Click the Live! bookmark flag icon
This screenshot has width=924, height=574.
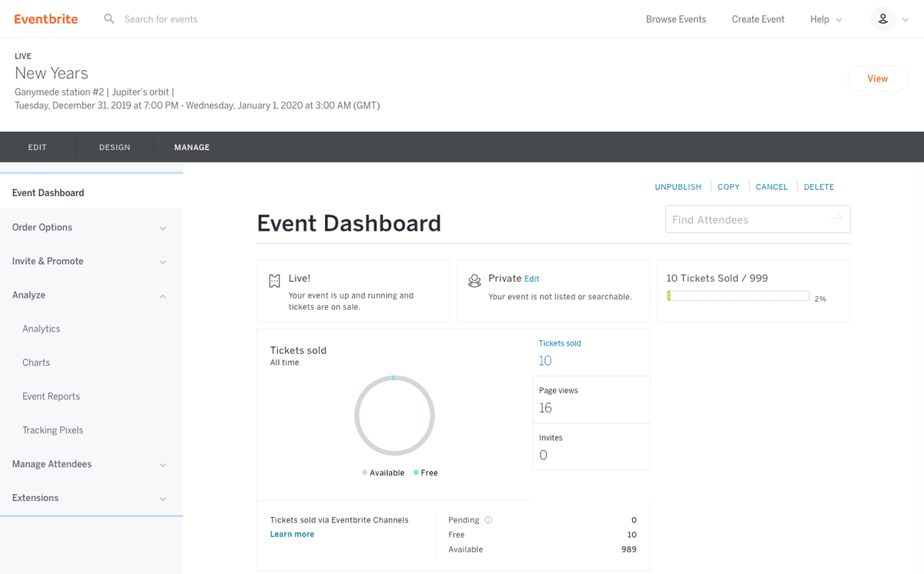pos(274,282)
